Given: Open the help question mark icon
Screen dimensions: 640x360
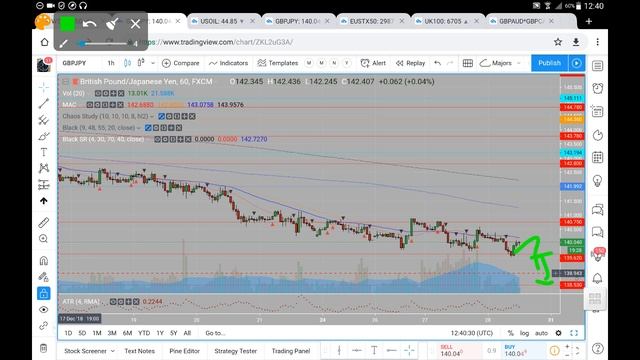Looking at the screenshot, I should tap(598, 349).
